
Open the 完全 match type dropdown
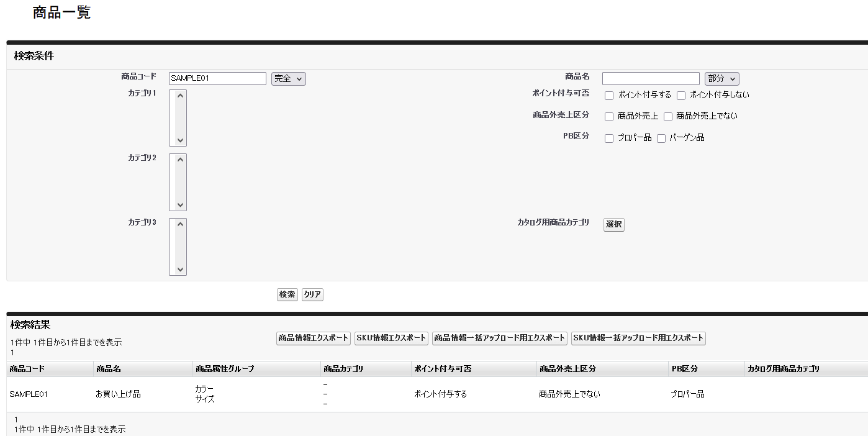pyautogui.click(x=288, y=78)
